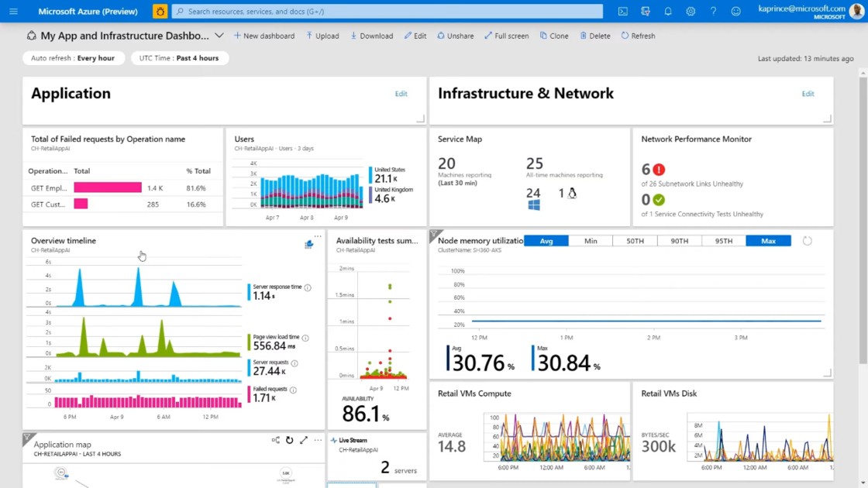Click the United Kingdom users legend swatch

coord(371,194)
